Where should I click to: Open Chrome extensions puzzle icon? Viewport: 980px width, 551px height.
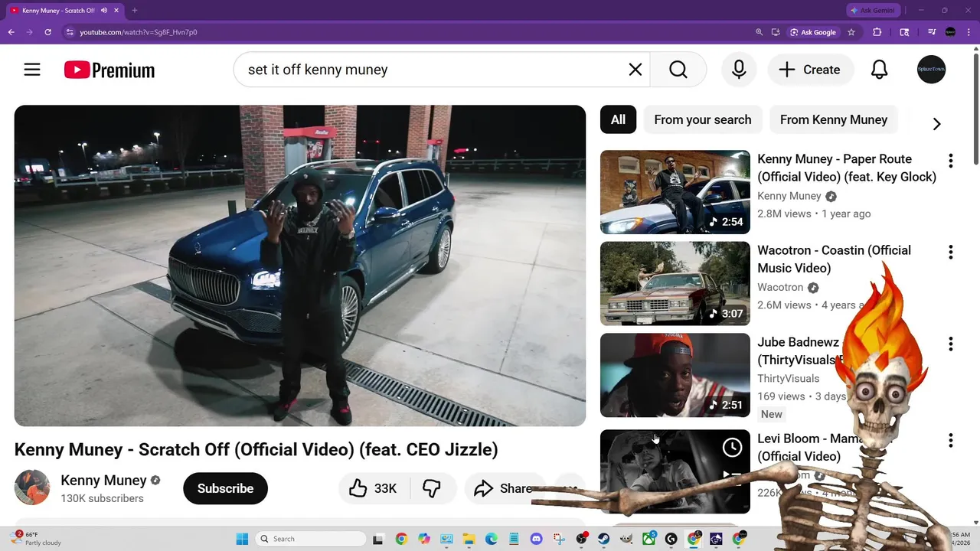(x=877, y=32)
